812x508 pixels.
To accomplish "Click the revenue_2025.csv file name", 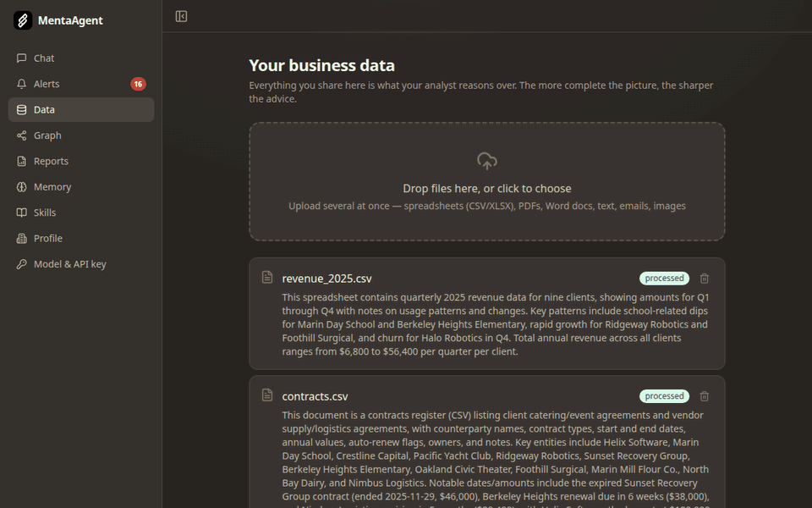I will (x=326, y=279).
